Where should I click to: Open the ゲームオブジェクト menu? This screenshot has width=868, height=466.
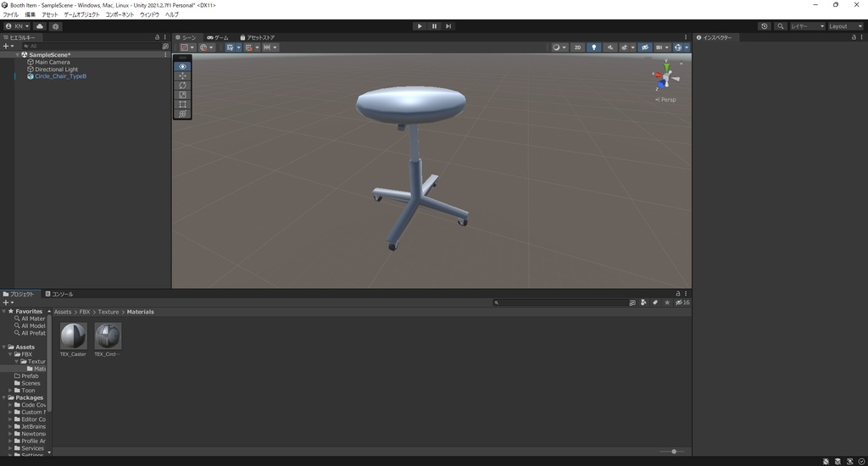tap(81, 14)
